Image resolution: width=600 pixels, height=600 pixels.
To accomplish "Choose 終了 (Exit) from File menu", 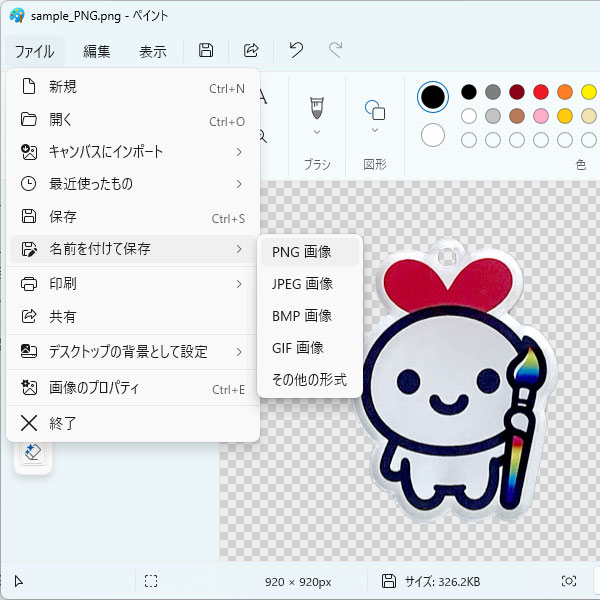I will (x=132, y=423).
